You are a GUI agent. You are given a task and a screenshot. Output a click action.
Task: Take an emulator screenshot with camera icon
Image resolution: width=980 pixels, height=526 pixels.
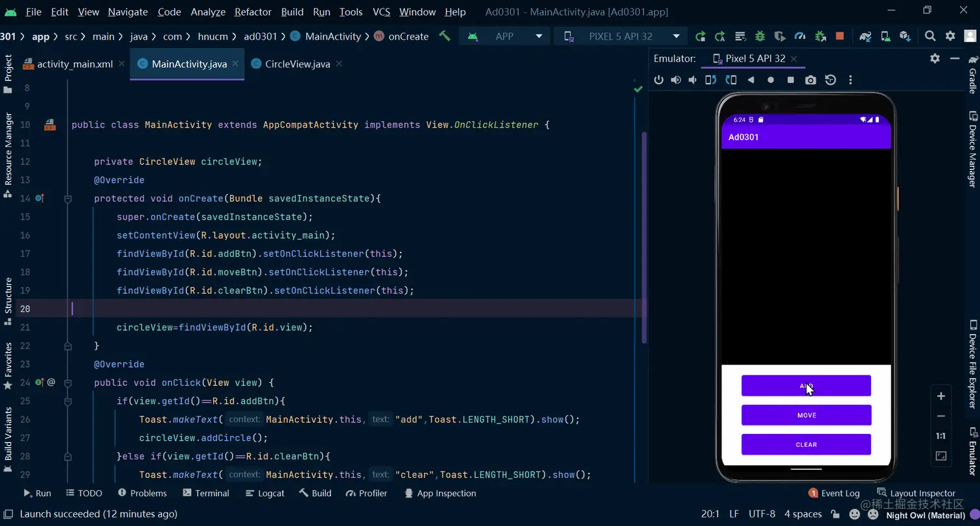[x=810, y=80]
